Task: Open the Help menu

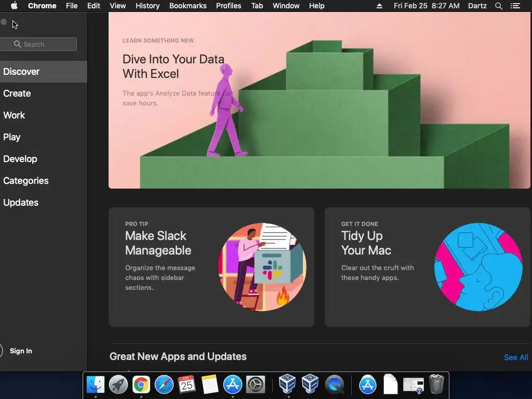Action: 316,6
